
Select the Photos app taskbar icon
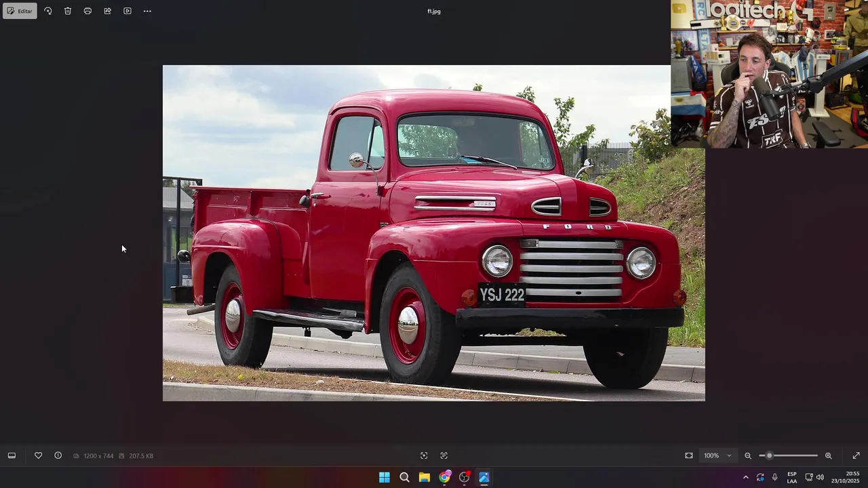tap(484, 477)
